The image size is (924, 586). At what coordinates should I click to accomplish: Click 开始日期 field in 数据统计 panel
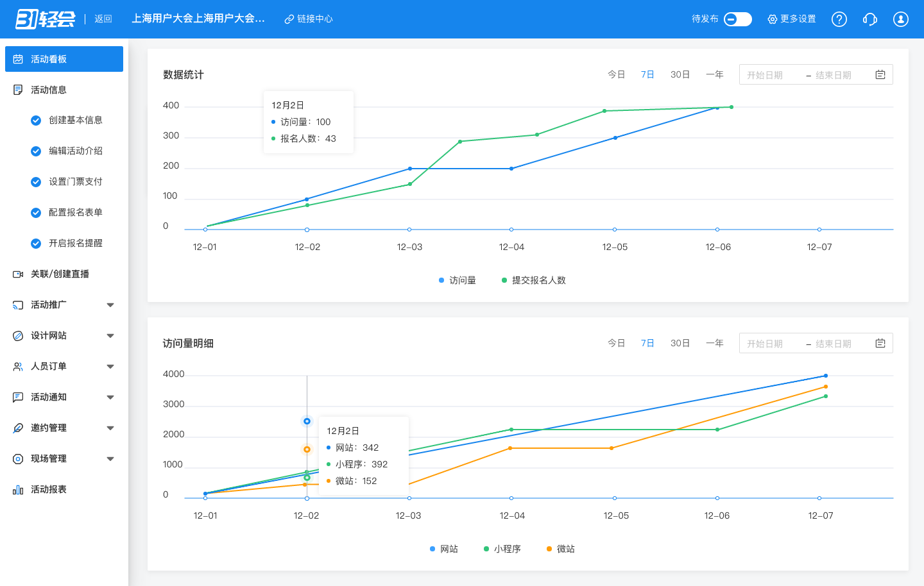point(765,75)
